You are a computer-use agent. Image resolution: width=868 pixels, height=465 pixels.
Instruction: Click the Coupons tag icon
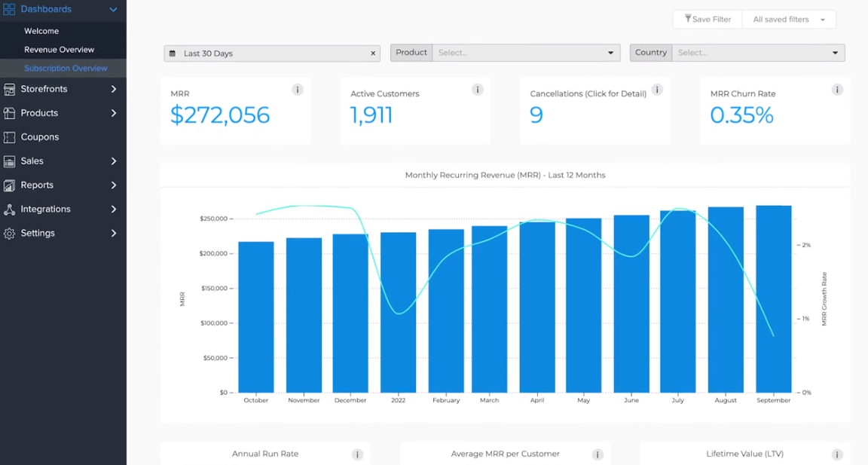(11, 136)
